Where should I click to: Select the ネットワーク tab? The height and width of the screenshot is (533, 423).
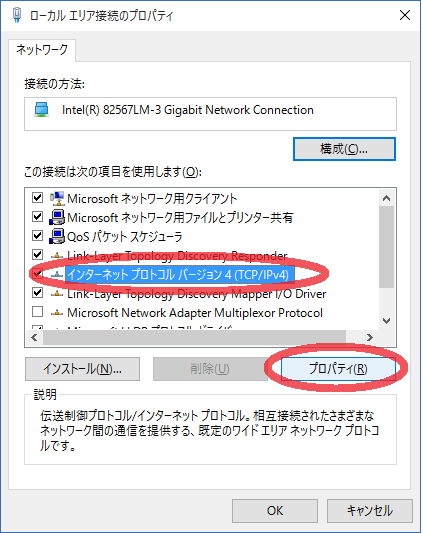(42, 50)
